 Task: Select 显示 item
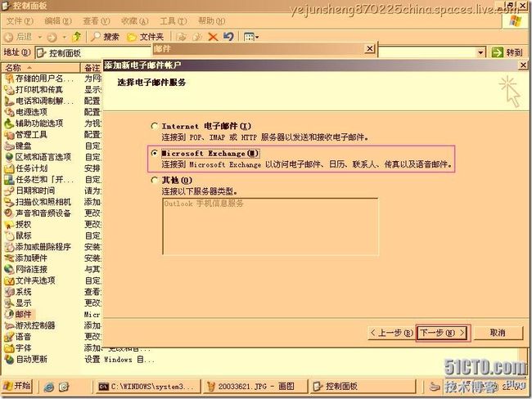[x=18, y=303]
